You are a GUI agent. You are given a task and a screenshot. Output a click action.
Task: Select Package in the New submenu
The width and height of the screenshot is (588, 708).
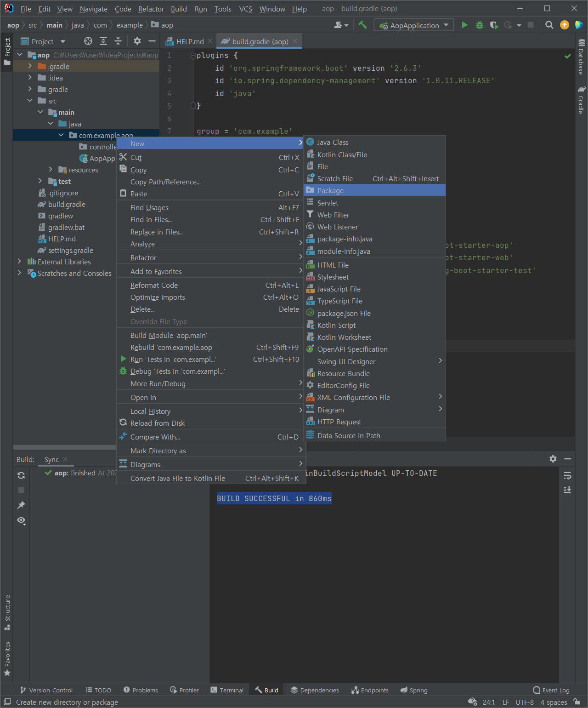pyautogui.click(x=374, y=190)
